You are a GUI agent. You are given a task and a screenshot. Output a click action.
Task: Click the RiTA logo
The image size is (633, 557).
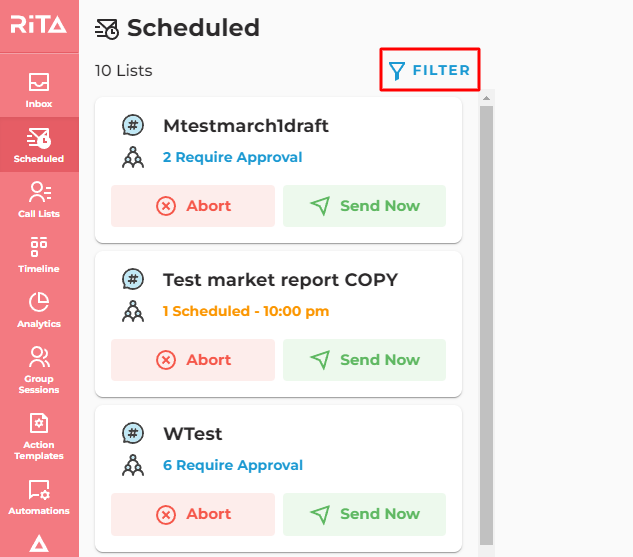tap(39, 24)
